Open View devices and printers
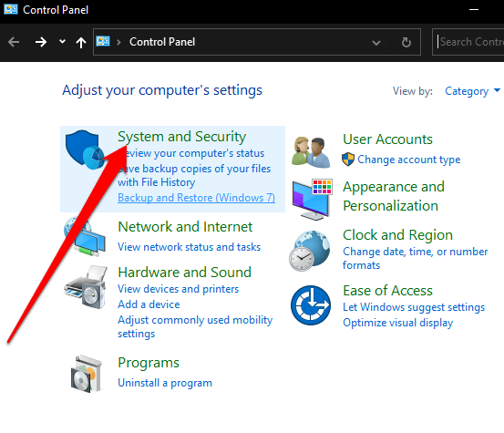The image size is (504, 433). pos(178,289)
